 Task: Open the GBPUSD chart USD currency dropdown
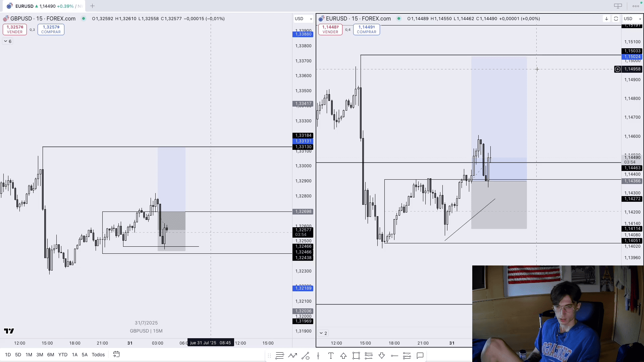[303, 19]
